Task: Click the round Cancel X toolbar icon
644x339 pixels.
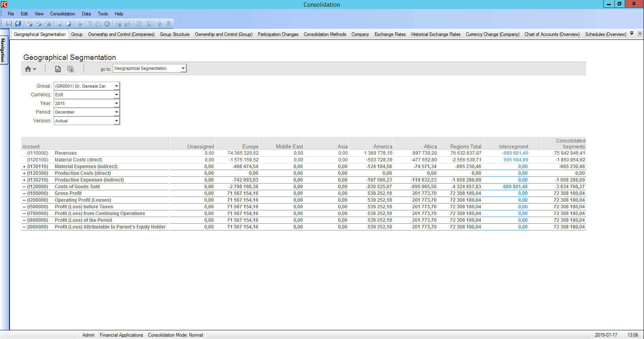Action: click(107, 24)
